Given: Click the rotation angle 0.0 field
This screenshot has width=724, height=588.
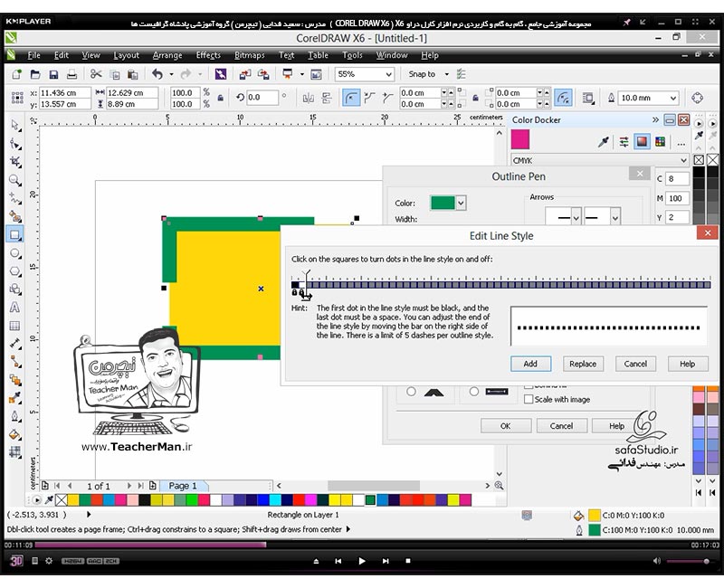Looking at the screenshot, I should [262, 98].
